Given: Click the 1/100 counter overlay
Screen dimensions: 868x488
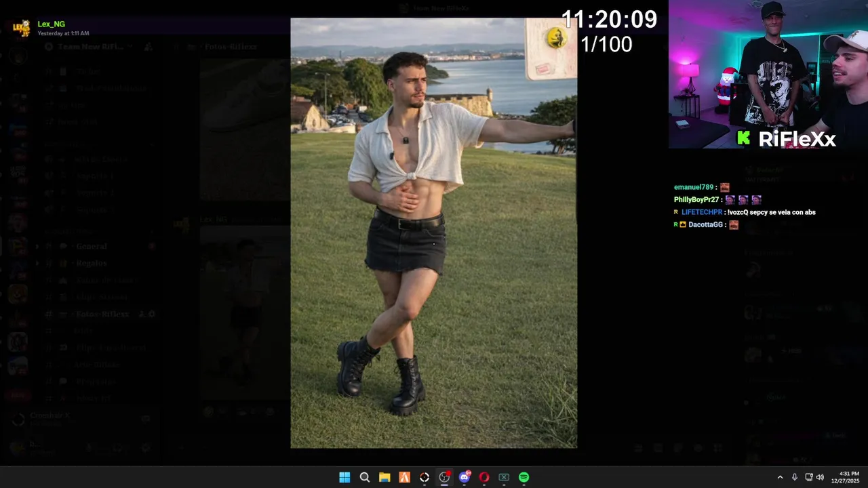Looking at the screenshot, I should 606,45.
